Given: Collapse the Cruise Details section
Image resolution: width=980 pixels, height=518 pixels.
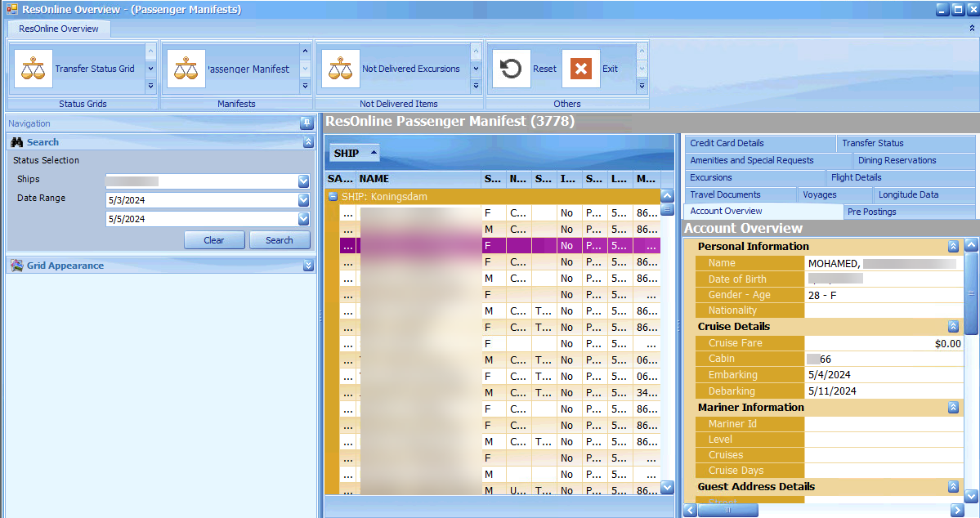Looking at the screenshot, I should point(953,326).
